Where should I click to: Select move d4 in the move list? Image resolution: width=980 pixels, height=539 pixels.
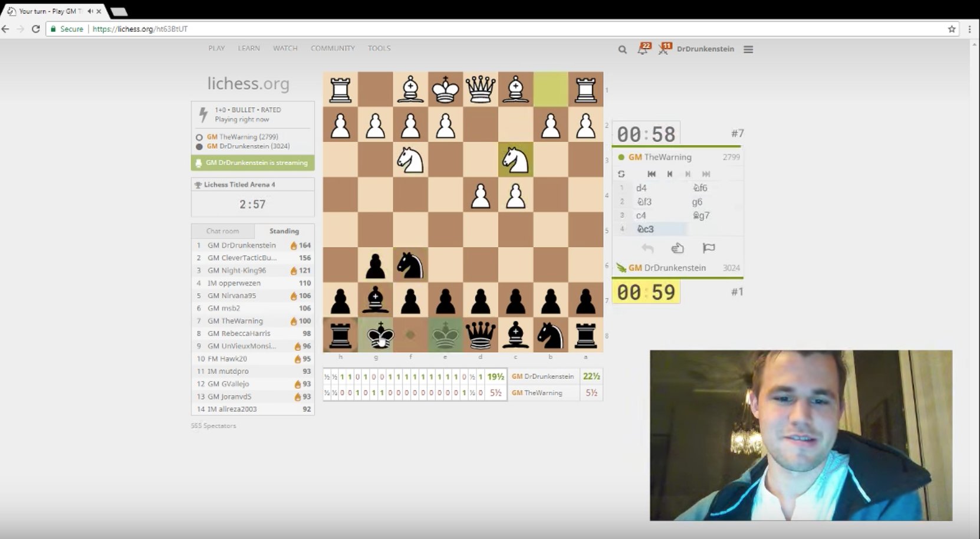[x=642, y=188]
